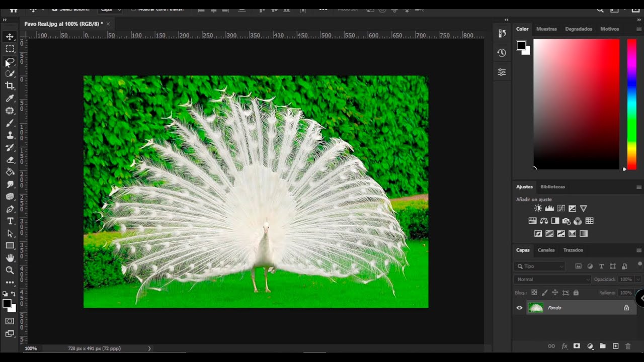
Task: Select the Quick Selection tool
Action: tap(10, 73)
